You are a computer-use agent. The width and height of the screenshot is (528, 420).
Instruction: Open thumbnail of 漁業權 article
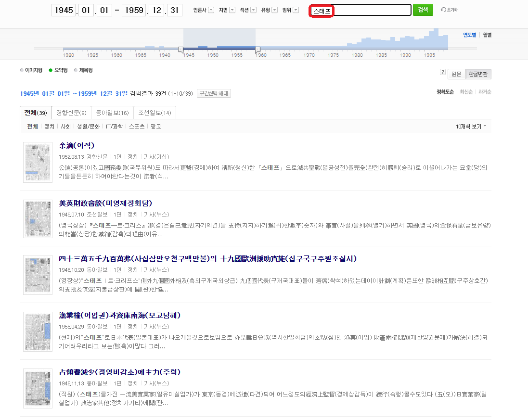click(x=38, y=332)
